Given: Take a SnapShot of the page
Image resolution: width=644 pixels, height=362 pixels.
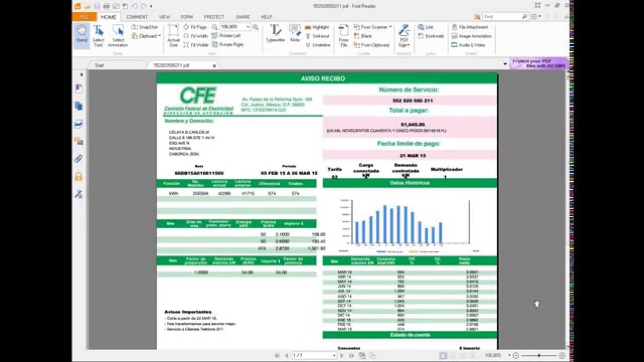Looking at the screenshot, I should tap(145, 27).
